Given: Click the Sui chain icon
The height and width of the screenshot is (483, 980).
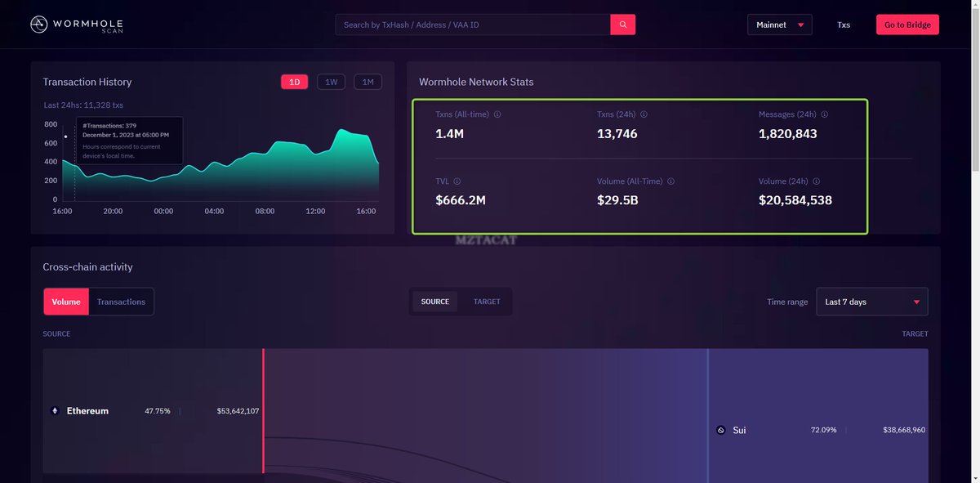Looking at the screenshot, I should coord(720,430).
